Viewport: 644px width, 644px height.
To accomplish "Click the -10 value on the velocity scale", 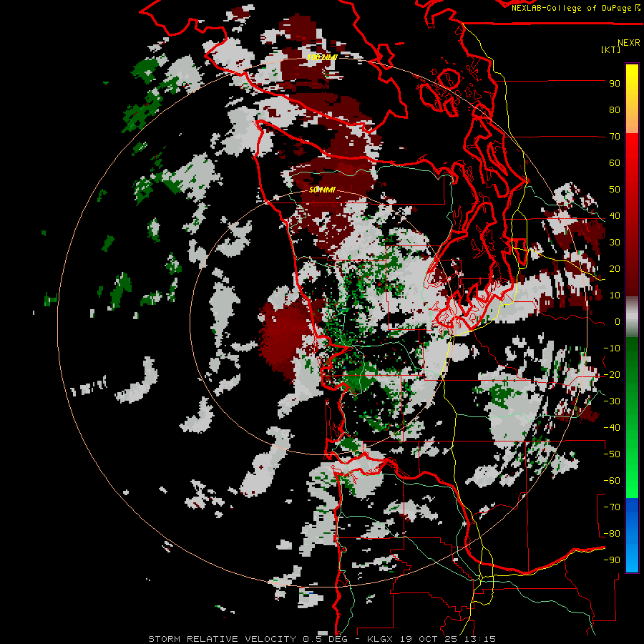I will click(612, 348).
